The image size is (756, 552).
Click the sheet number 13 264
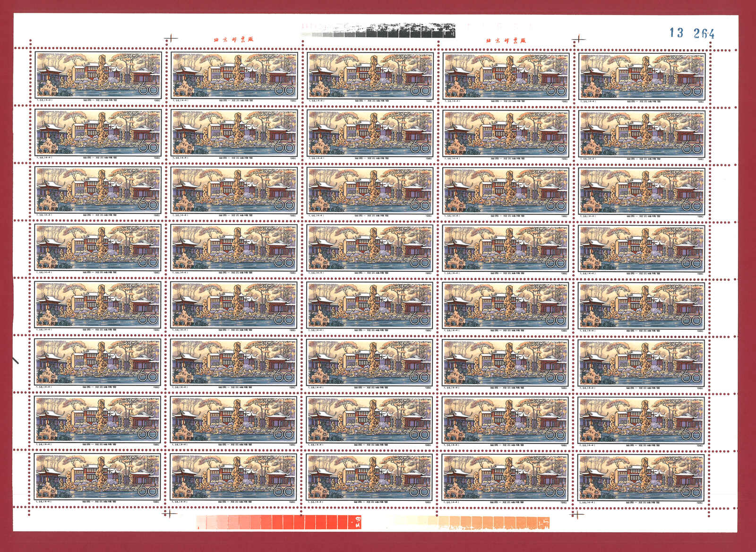692,33
